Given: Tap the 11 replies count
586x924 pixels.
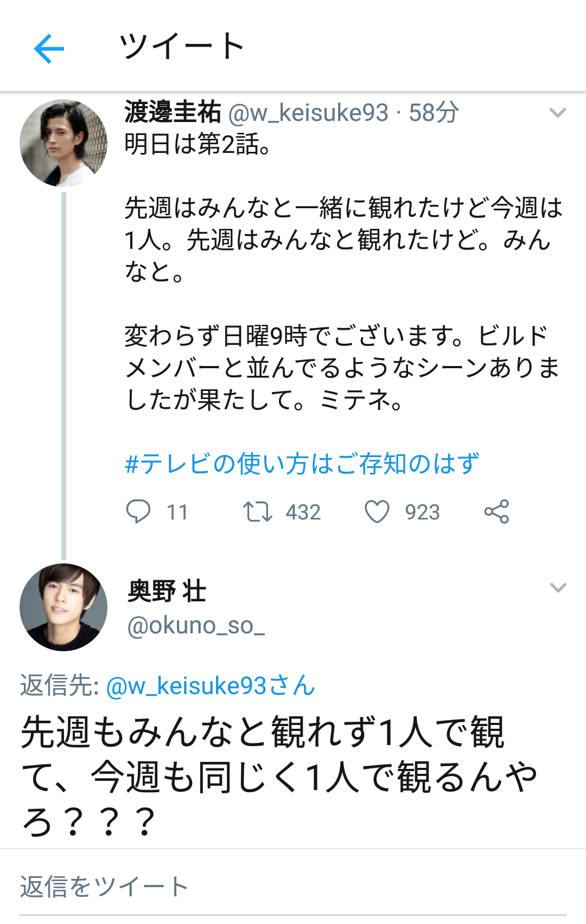Looking at the screenshot, I should point(177,512).
